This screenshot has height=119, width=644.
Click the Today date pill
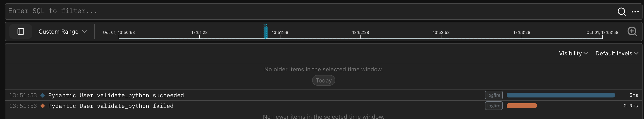click(323, 80)
